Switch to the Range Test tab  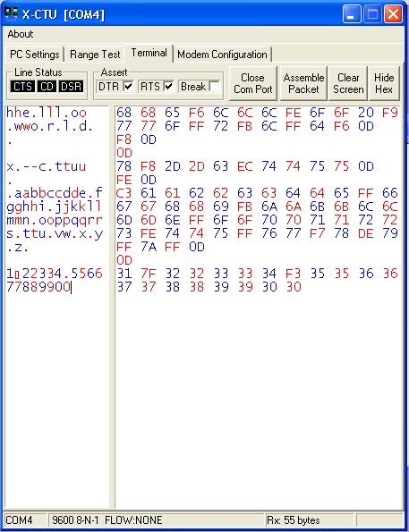(x=95, y=55)
